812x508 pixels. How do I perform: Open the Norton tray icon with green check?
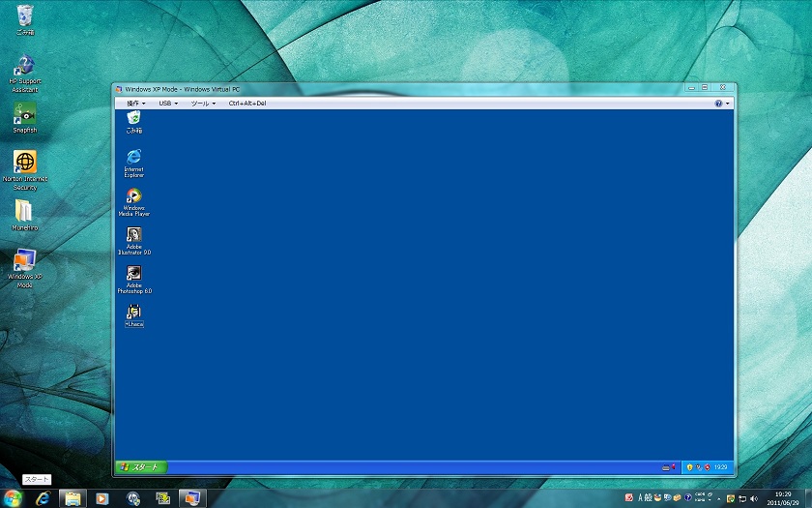pyautogui.click(x=731, y=498)
